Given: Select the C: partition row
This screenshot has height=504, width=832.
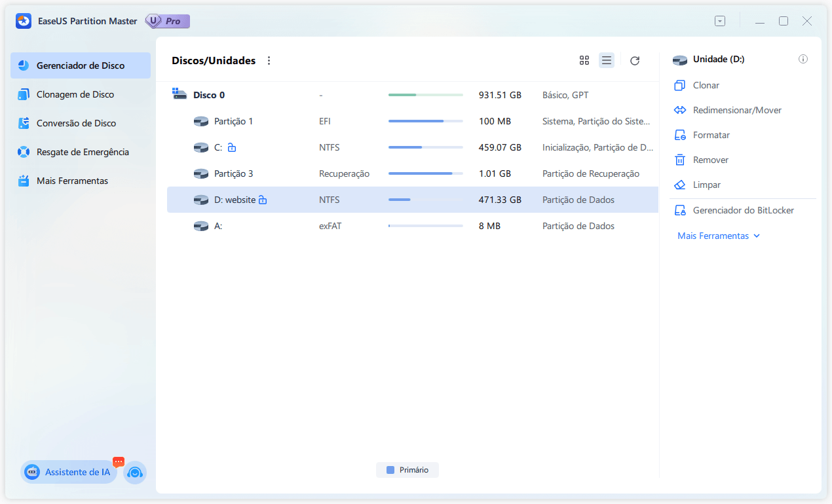Looking at the screenshot, I should 413,147.
